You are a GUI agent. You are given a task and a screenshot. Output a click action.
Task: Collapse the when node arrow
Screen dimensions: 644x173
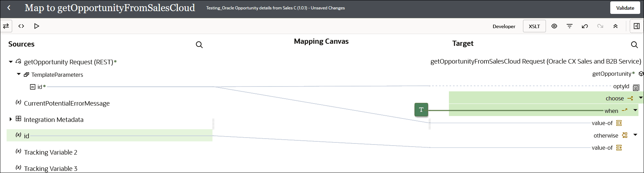pyautogui.click(x=635, y=110)
